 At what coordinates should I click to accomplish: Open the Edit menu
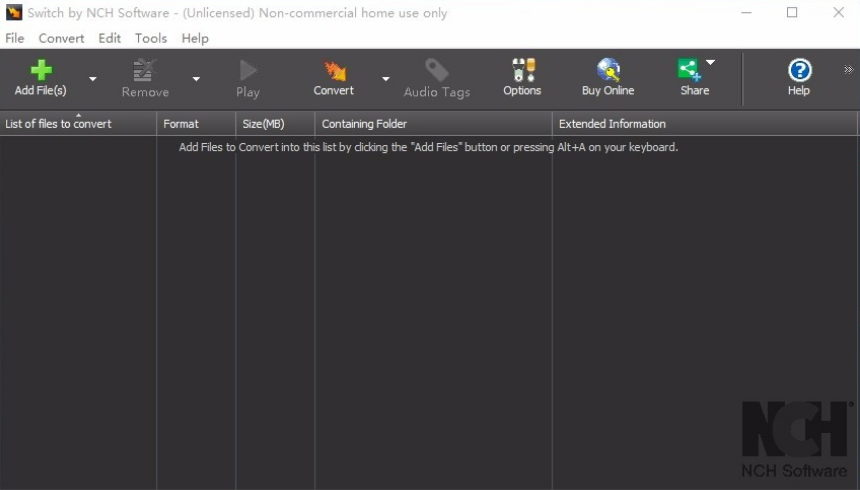[110, 38]
